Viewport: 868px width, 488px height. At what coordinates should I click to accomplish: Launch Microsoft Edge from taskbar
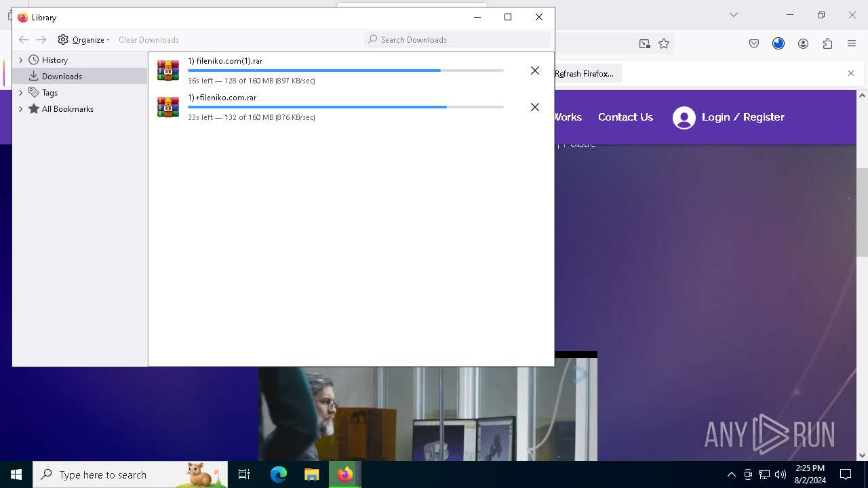coord(279,474)
